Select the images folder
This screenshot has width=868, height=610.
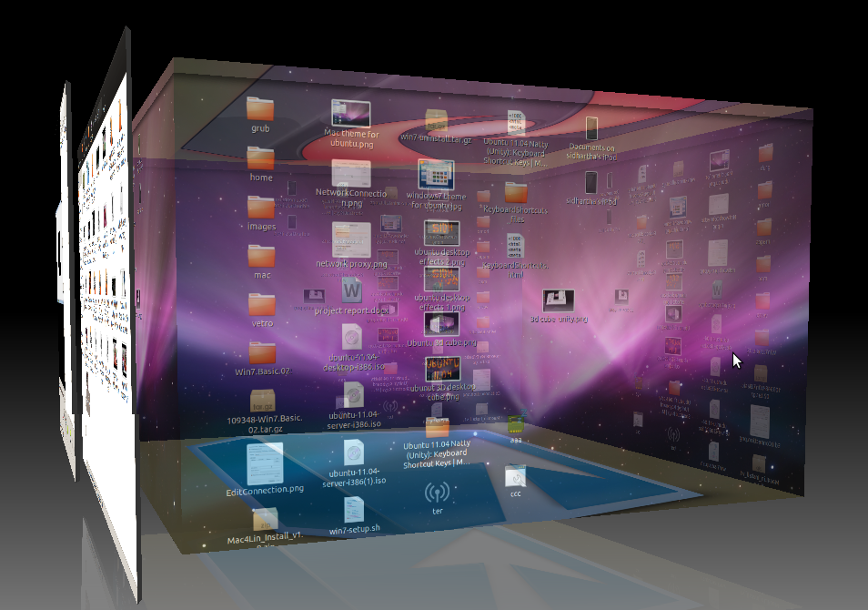[261, 208]
